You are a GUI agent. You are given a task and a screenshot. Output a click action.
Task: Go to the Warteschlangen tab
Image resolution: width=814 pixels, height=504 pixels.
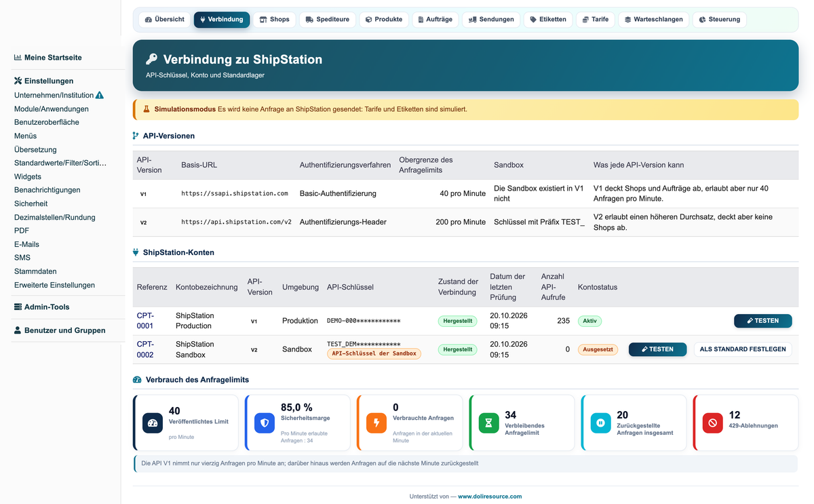point(655,20)
